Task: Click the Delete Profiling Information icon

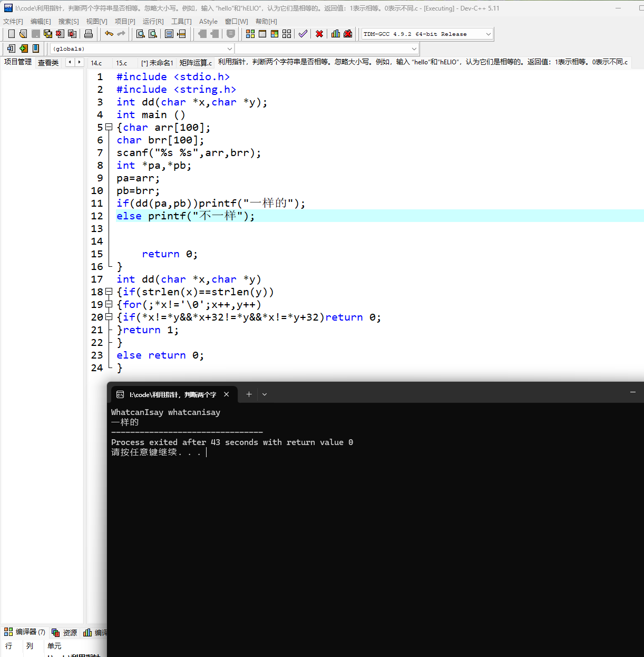Action: coord(348,34)
